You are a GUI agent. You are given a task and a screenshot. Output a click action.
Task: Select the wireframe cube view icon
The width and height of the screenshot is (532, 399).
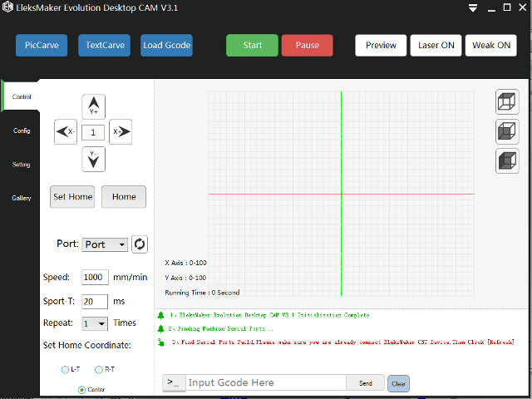507,101
